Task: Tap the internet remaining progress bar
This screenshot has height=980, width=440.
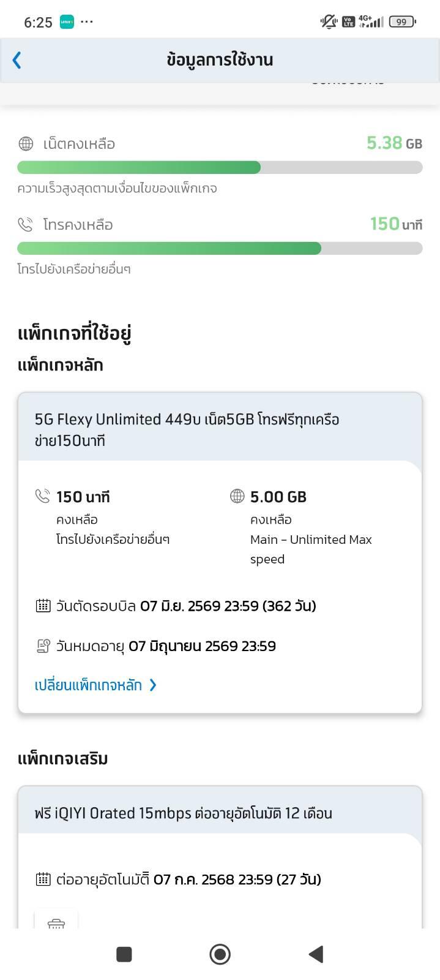Action: [220, 167]
